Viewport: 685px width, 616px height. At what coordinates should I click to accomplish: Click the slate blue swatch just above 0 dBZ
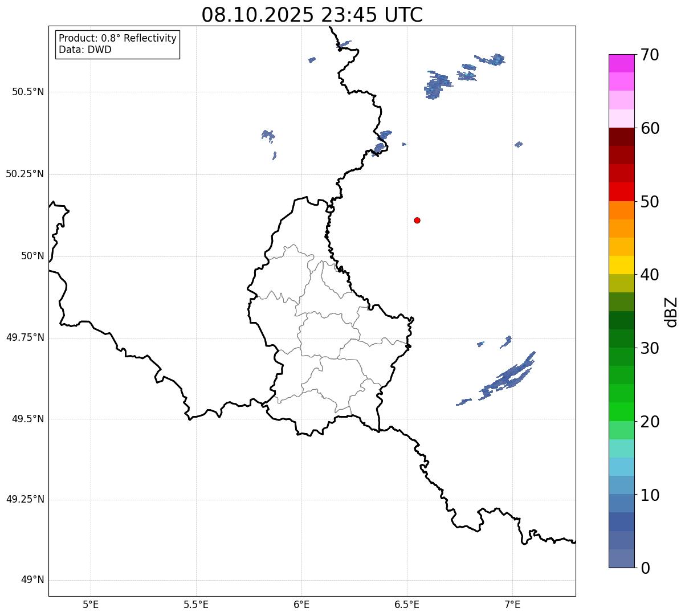[x=621, y=558]
